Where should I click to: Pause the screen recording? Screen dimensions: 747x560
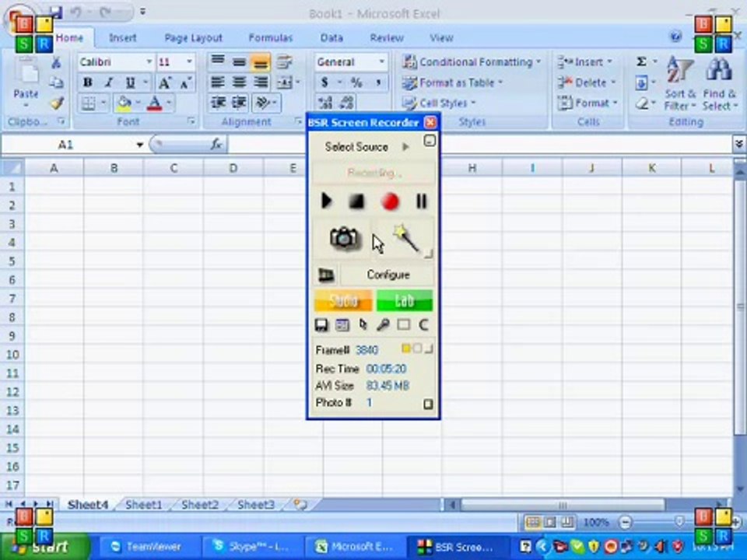(422, 201)
